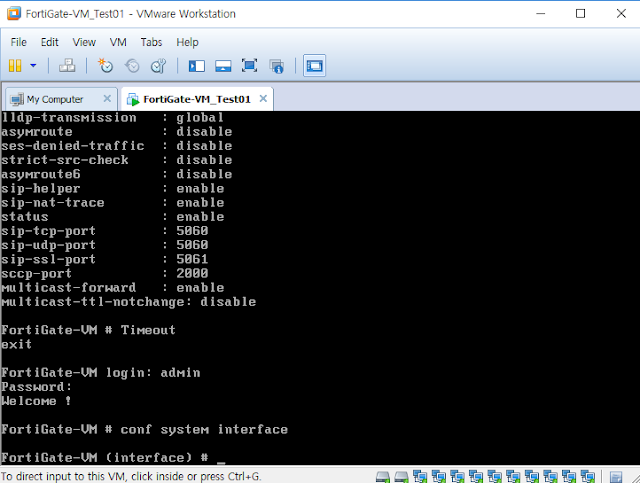
Task: Toggle the library sidebar panel icon
Action: coord(197,66)
